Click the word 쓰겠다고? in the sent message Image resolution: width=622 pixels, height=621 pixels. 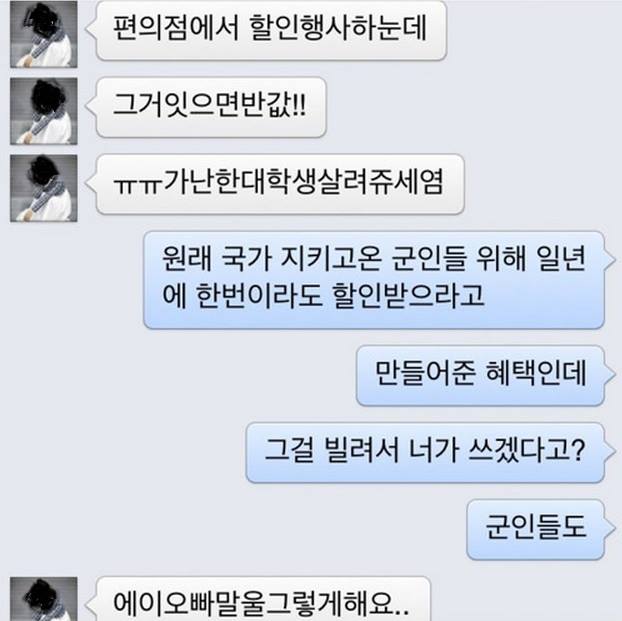click(526, 450)
